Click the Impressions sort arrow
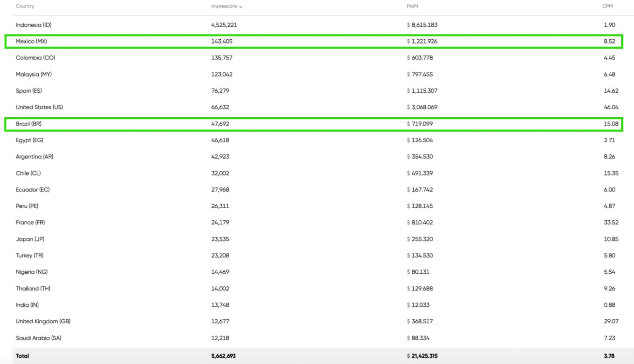Screen dimensions: 634x364 [x=241, y=6]
